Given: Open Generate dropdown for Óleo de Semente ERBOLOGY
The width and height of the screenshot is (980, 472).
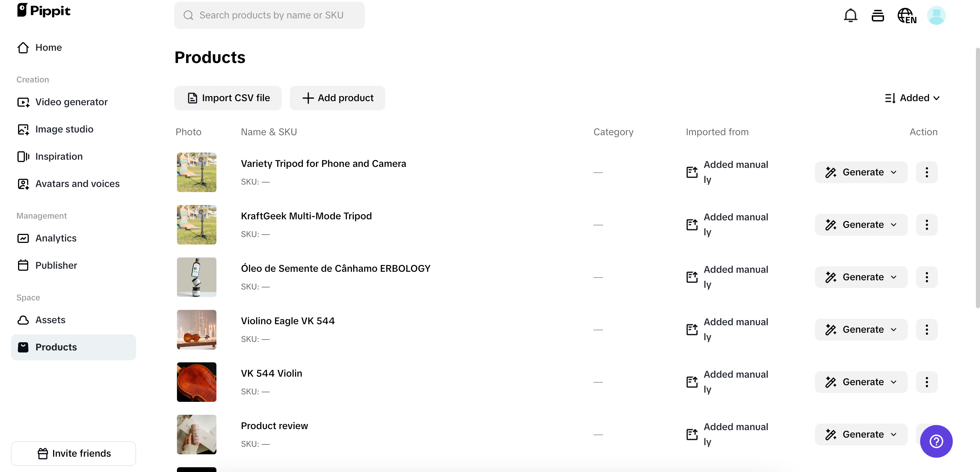Looking at the screenshot, I should pos(861,277).
